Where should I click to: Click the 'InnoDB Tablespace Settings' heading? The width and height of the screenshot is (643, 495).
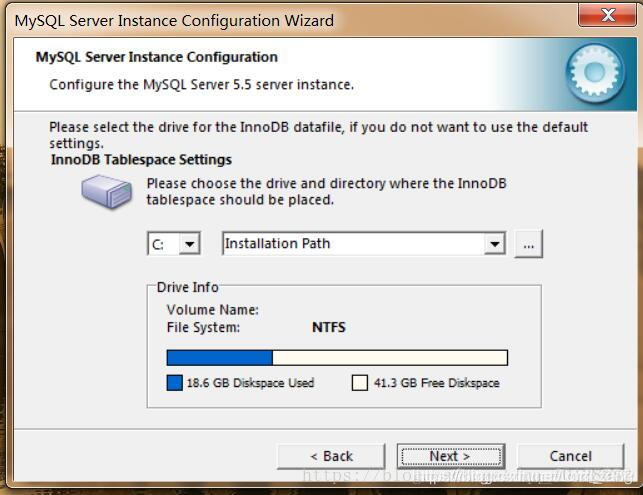(x=141, y=160)
